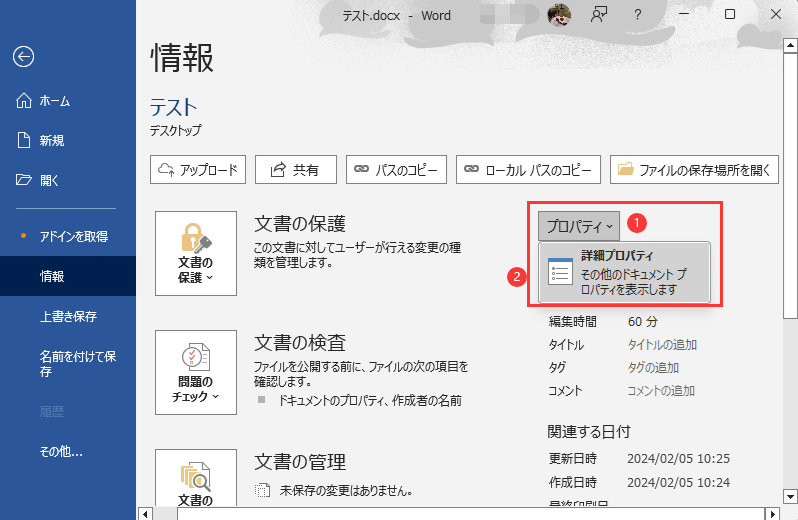This screenshot has height=520, width=798.
Task: Open the 問題のチェック dropdown button
Action: tap(196, 372)
